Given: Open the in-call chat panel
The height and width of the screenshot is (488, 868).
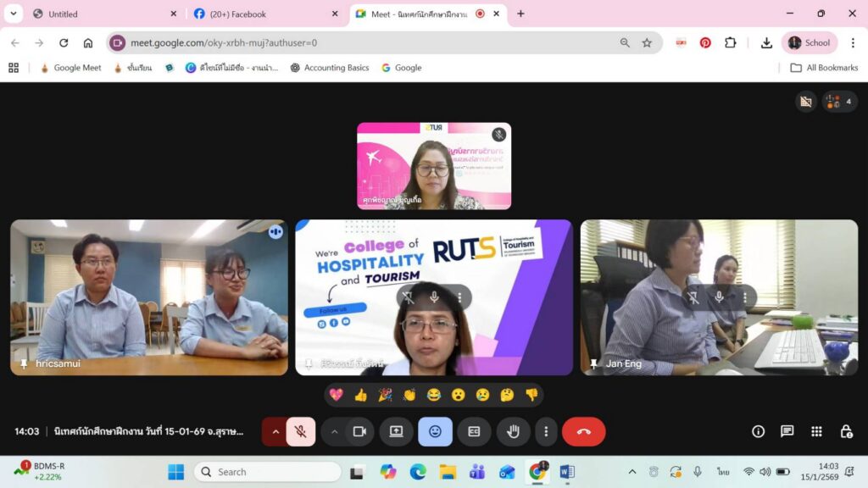Looking at the screenshot, I should (x=787, y=431).
